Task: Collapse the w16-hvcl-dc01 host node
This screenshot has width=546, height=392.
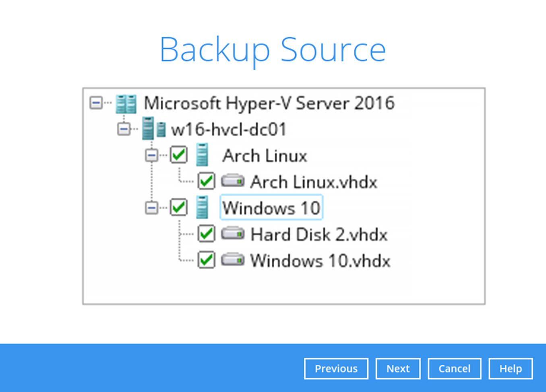Action: pos(123,129)
